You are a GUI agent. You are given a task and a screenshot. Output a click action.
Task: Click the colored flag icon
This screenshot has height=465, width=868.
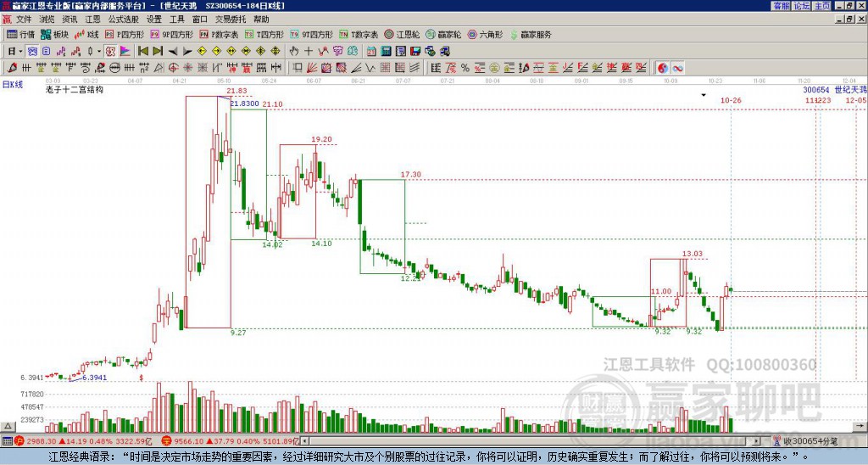click(x=125, y=52)
